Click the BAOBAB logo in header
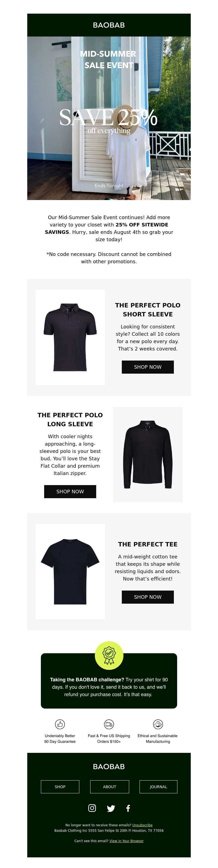 [x=109, y=25]
